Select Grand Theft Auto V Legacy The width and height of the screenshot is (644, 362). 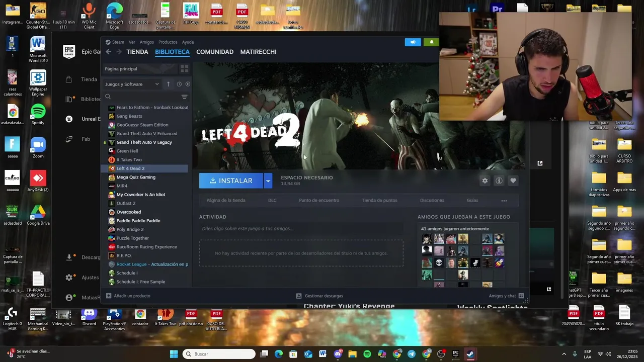pos(145,142)
